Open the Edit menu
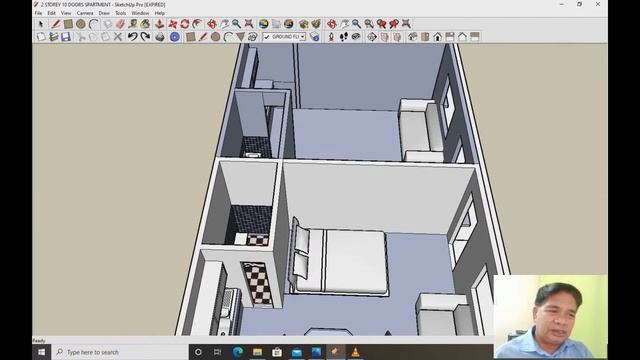The height and width of the screenshot is (360, 640). click(x=51, y=13)
